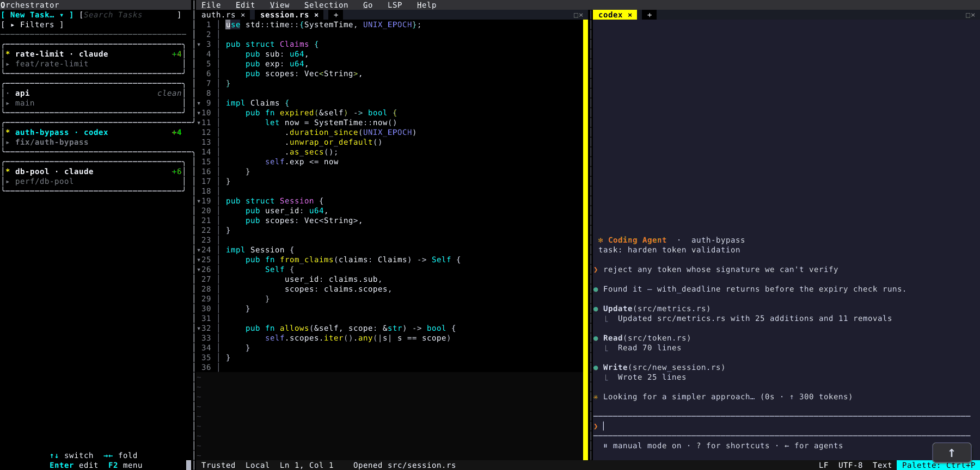Click the Text language mode indicator
980x470 pixels.
coord(882,465)
